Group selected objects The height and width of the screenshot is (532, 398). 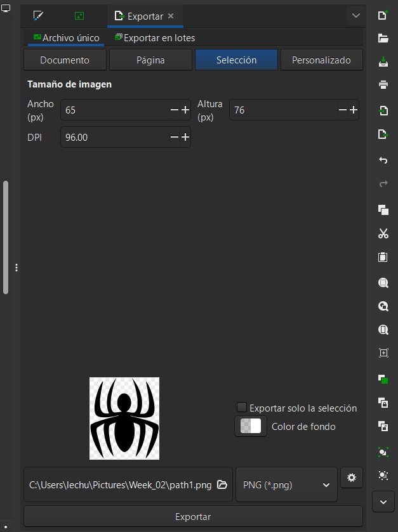pos(383,452)
